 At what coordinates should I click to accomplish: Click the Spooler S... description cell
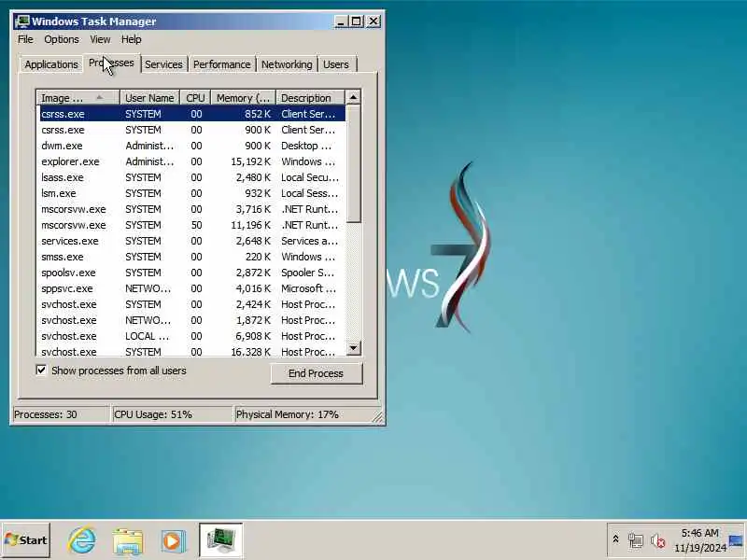click(308, 273)
